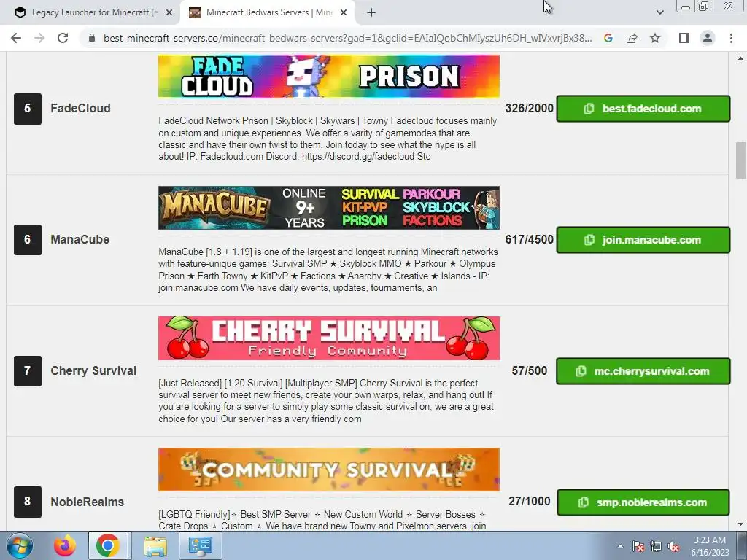Click the ManaCube banner image
747x560 pixels.
point(329,208)
